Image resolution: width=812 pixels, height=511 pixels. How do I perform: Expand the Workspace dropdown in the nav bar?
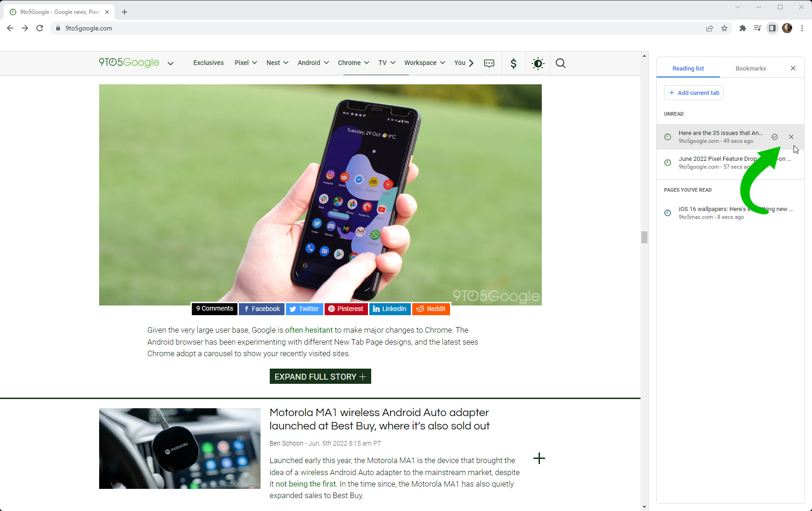[442, 63]
